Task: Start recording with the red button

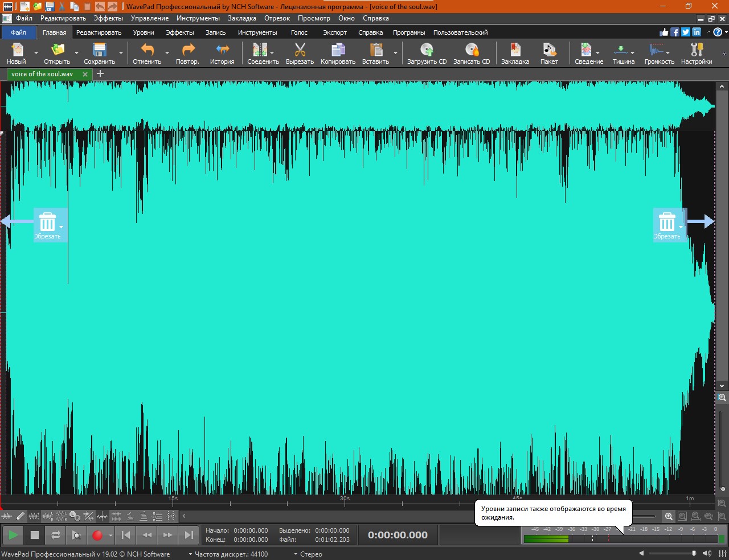Action: pos(97,535)
